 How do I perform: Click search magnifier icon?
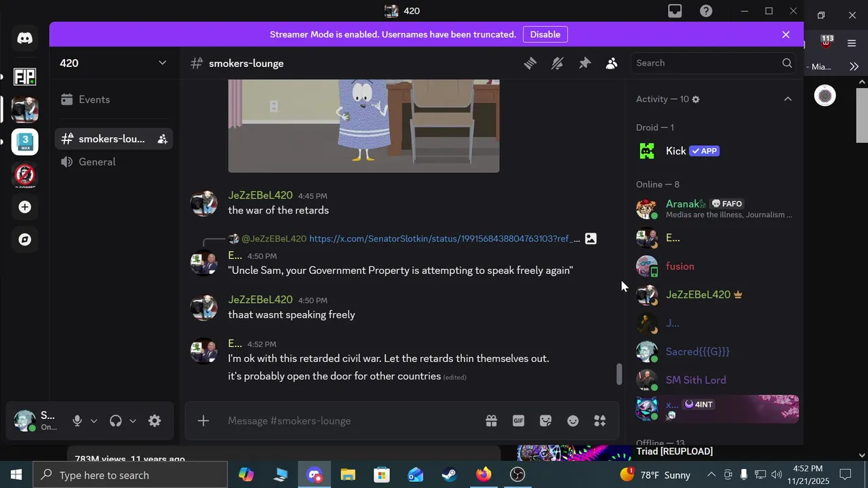click(x=787, y=63)
